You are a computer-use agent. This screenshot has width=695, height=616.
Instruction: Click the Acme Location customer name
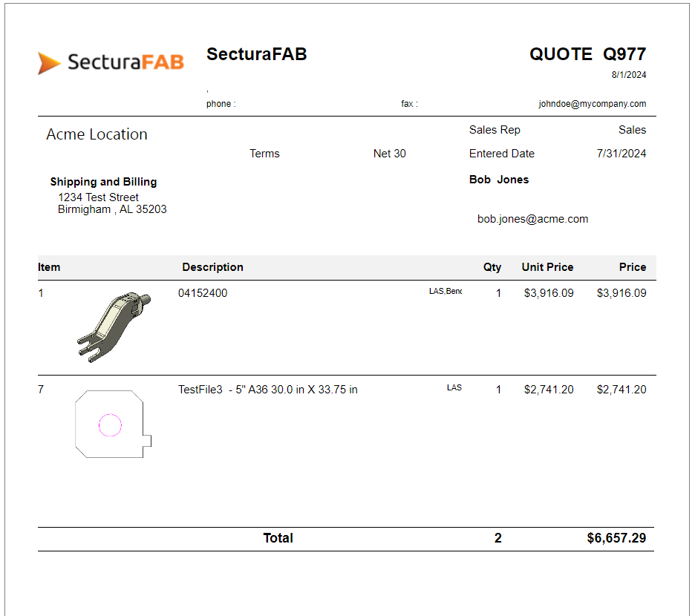(x=97, y=134)
